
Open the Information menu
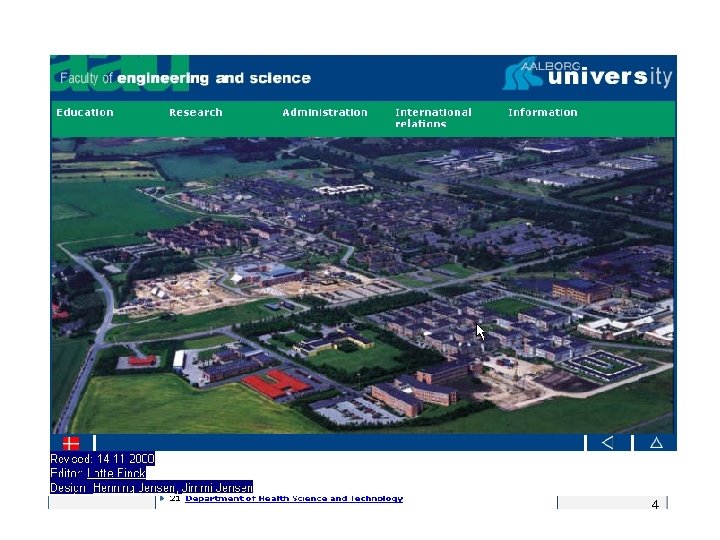click(x=542, y=112)
